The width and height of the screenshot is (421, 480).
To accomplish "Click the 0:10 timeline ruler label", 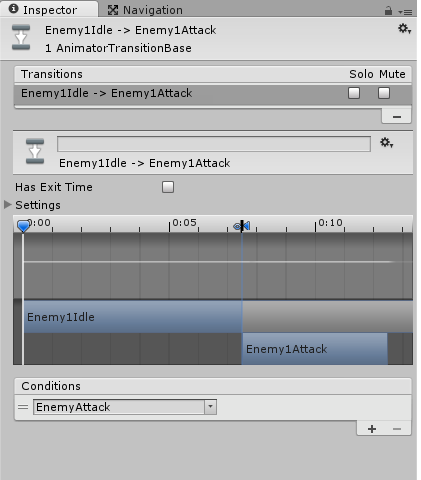I will click(330, 222).
